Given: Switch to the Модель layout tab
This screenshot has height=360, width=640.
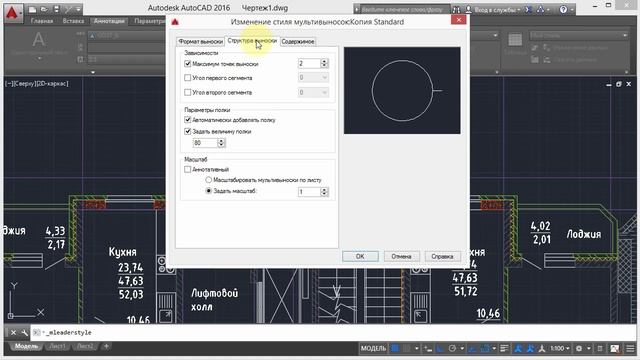Looking at the screenshot, I should click(26, 347).
